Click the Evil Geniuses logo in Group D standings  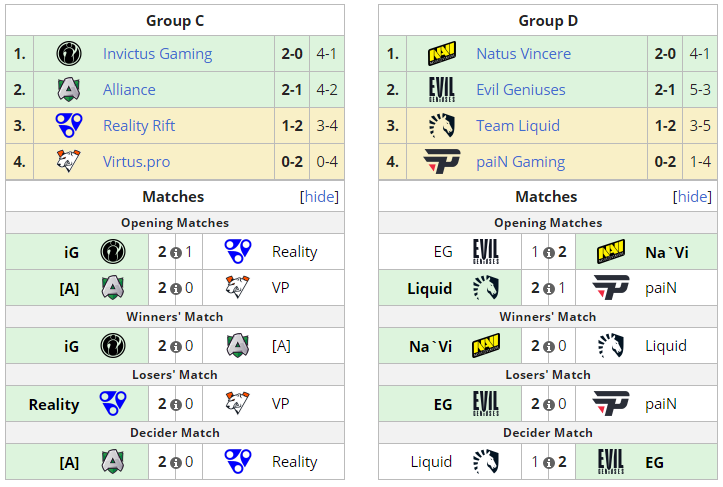click(x=442, y=90)
